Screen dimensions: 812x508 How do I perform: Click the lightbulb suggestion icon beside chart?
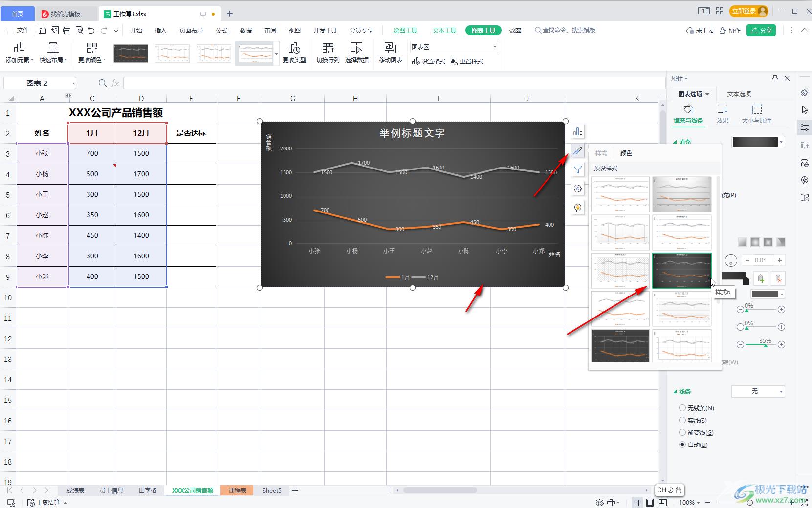pyautogui.click(x=578, y=208)
